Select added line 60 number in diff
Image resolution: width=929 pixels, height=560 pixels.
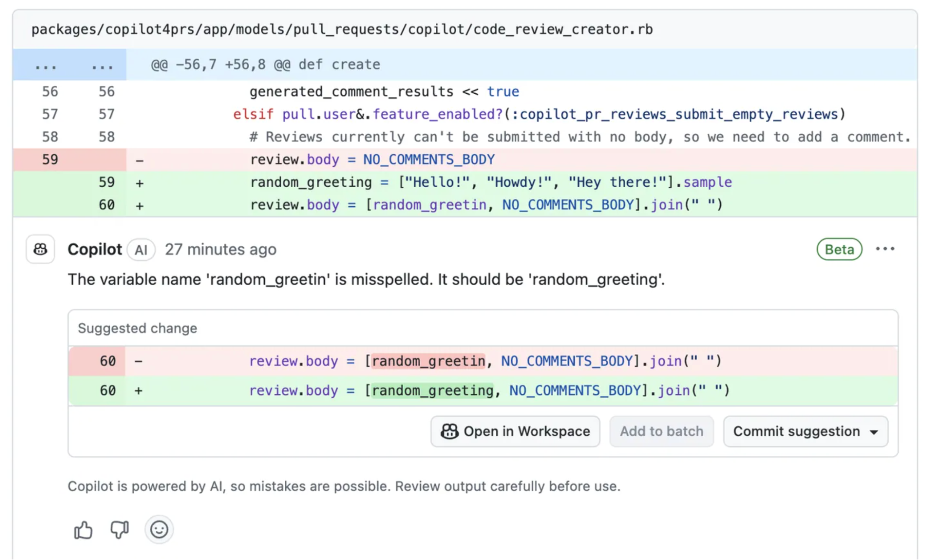click(106, 205)
